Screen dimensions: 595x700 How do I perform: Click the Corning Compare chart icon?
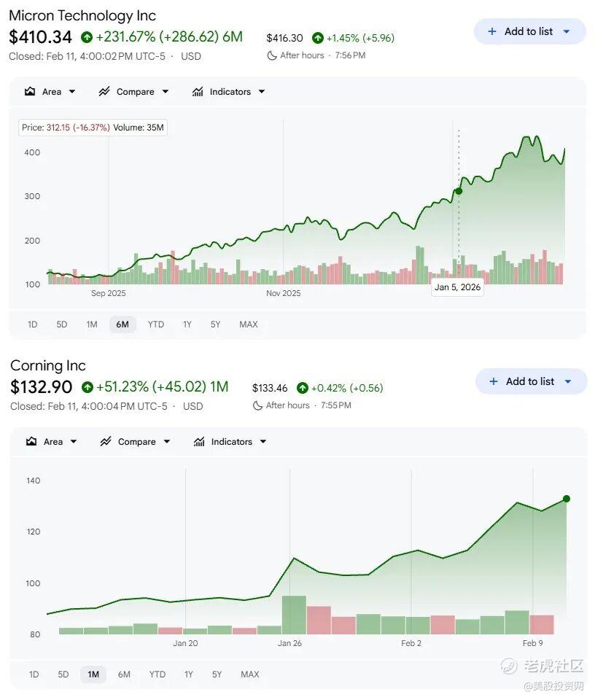pyautogui.click(x=106, y=442)
